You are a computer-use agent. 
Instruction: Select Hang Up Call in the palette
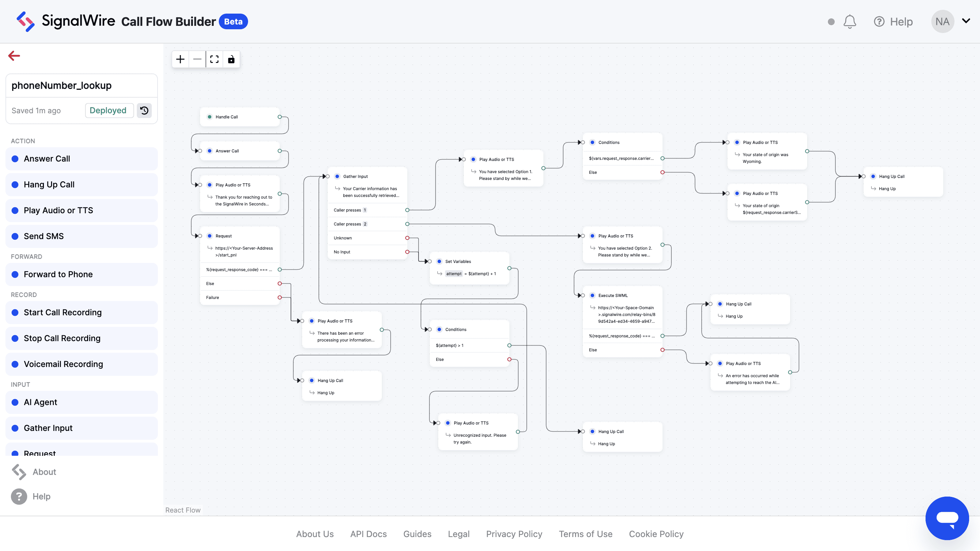pyautogui.click(x=81, y=184)
